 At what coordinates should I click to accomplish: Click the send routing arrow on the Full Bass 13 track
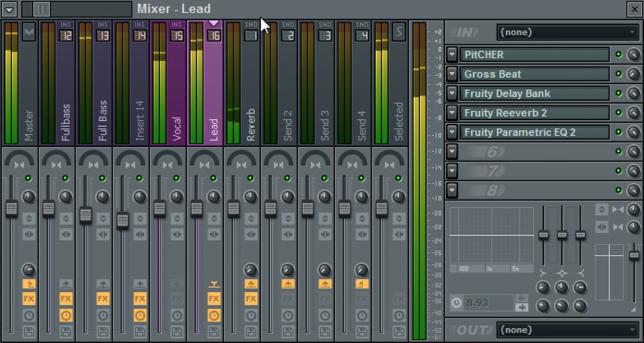click(x=103, y=284)
